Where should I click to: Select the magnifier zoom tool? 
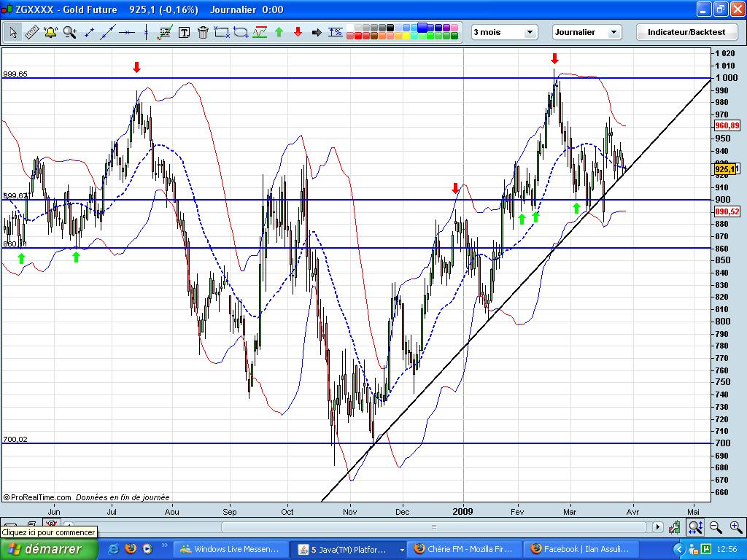coord(70,32)
